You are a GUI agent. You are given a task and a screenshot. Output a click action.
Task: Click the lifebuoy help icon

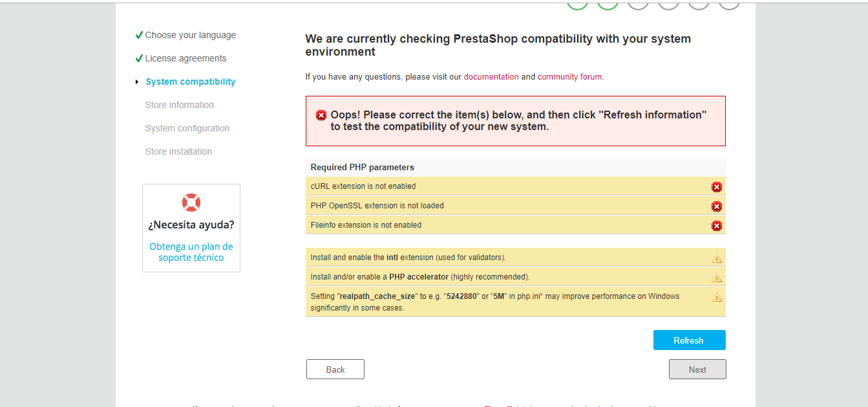tap(191, 203)
